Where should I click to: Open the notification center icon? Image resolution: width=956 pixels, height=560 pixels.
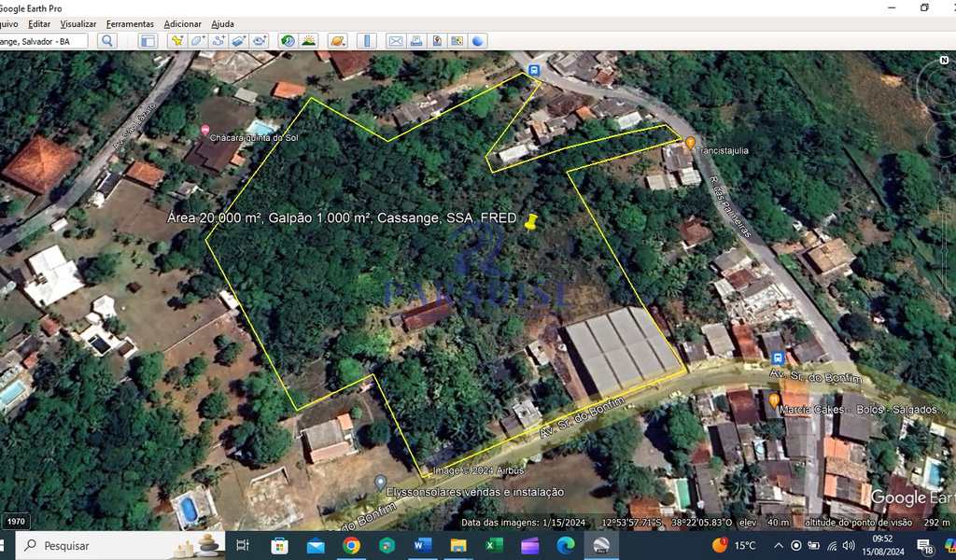(925, 545)
